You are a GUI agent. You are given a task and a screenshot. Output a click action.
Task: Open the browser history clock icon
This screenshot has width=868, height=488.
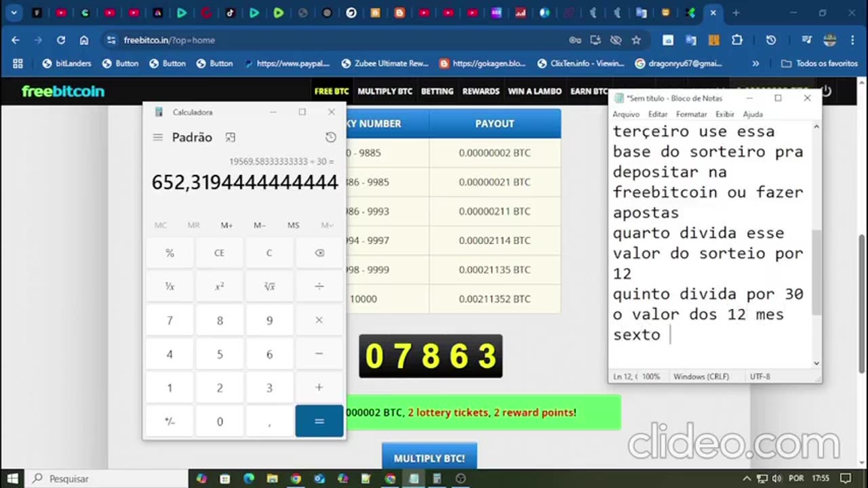(771, 40)
